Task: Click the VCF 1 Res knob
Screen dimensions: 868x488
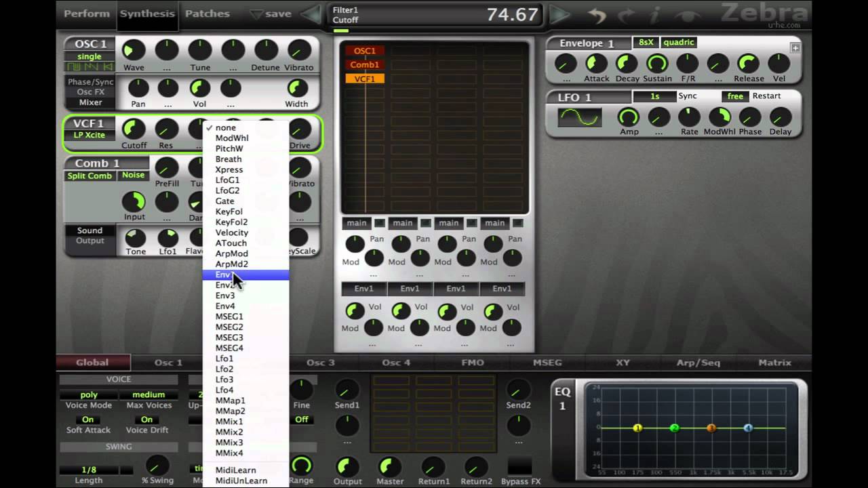Action: (166, 129)
